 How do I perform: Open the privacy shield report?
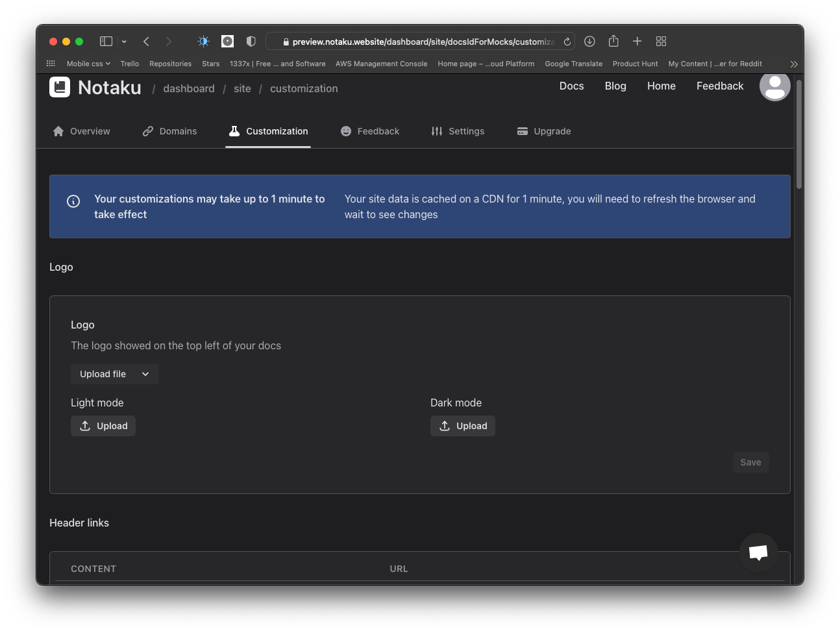click(x=251, y=42)
